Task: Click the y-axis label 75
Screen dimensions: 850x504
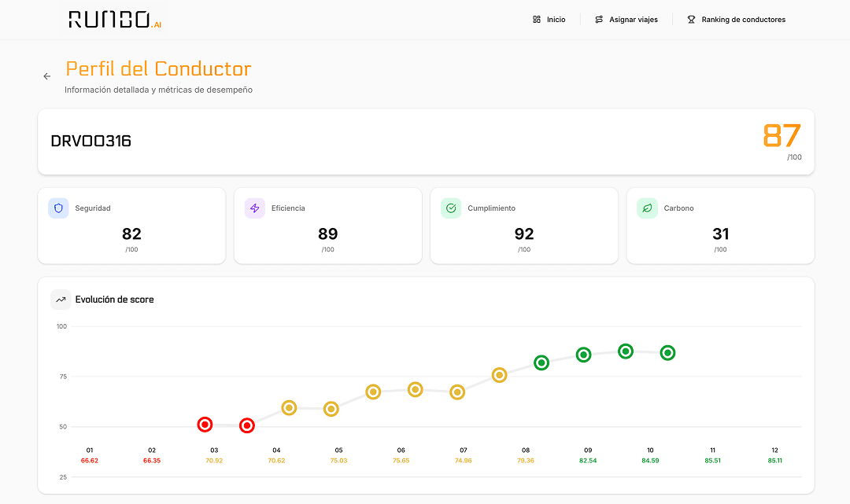Action: pyautogui.click(x=64, y=377)
